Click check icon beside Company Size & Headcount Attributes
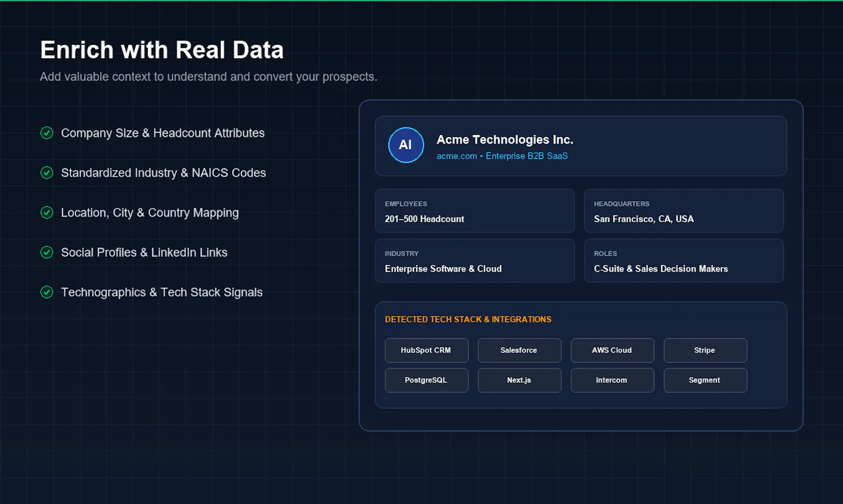843x504 pixels. coord(47,133)
